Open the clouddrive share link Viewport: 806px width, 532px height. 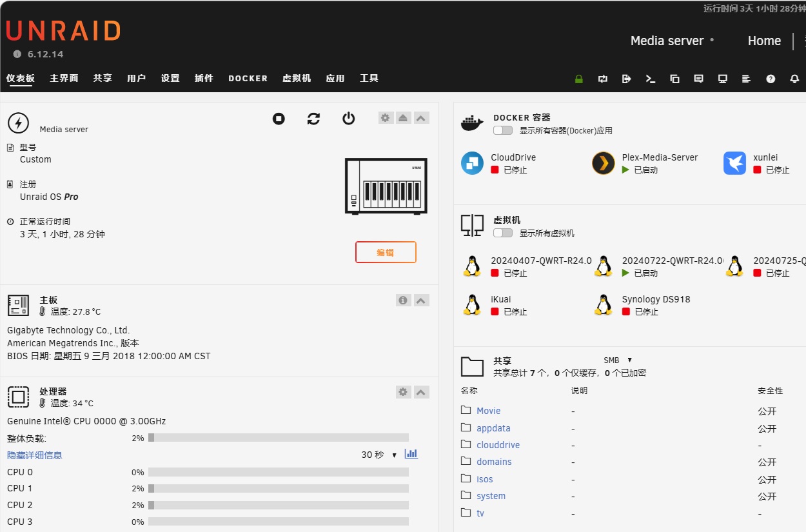[498, 445]
